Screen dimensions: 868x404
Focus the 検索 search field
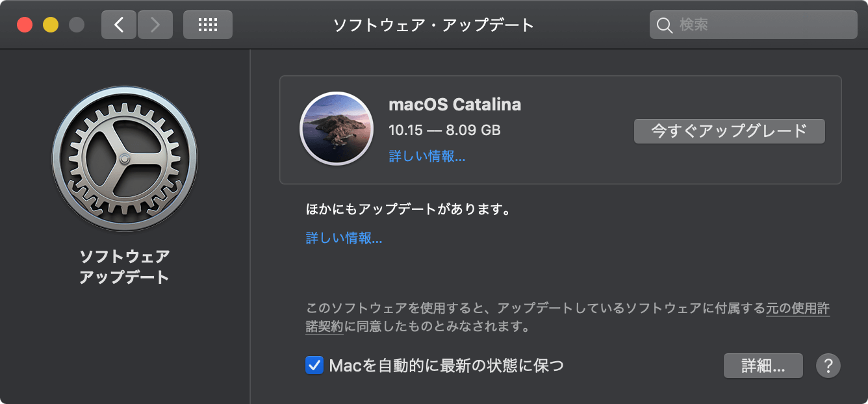pos(754,25)
